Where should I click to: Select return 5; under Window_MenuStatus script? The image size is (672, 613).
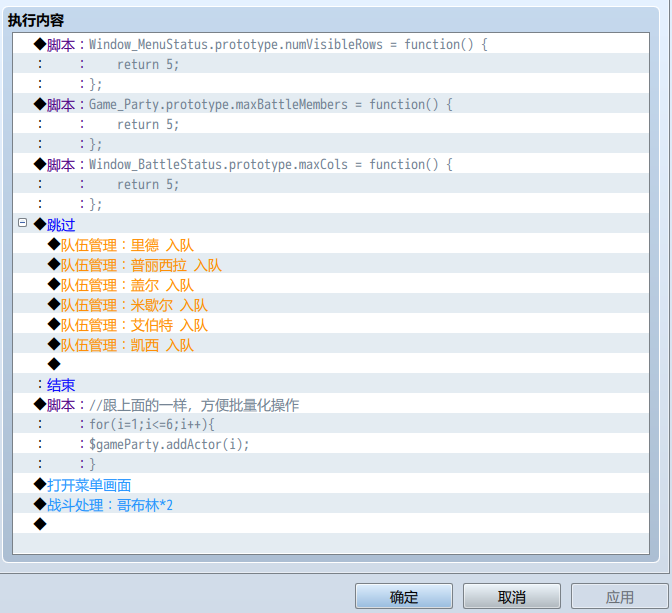(x=331, y=63)
